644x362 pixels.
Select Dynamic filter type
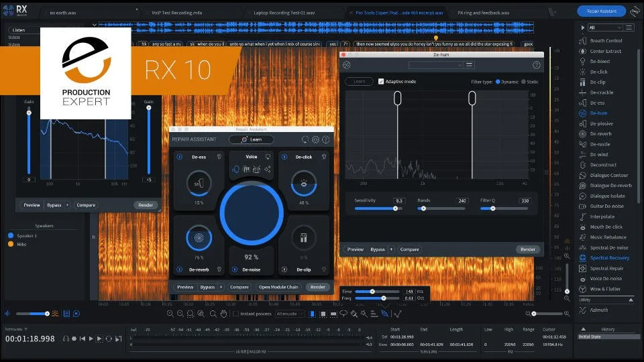(x=498, y=82)
